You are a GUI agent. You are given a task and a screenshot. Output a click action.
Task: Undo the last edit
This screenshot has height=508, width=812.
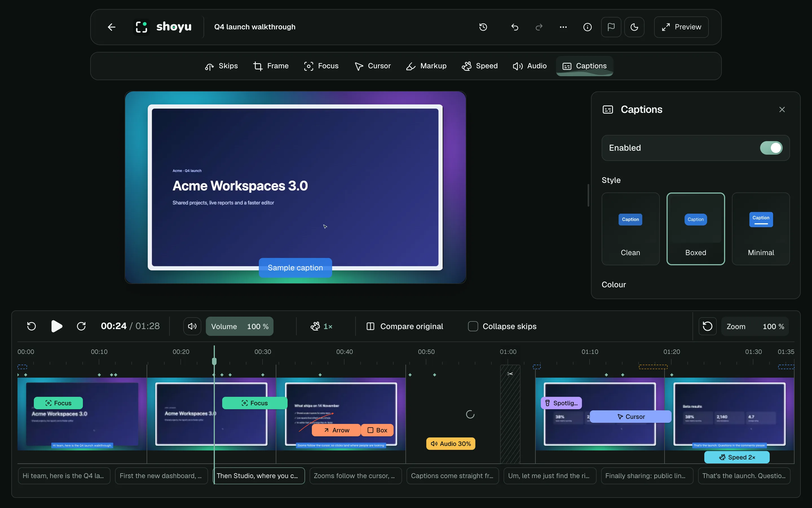coord(515,27)
